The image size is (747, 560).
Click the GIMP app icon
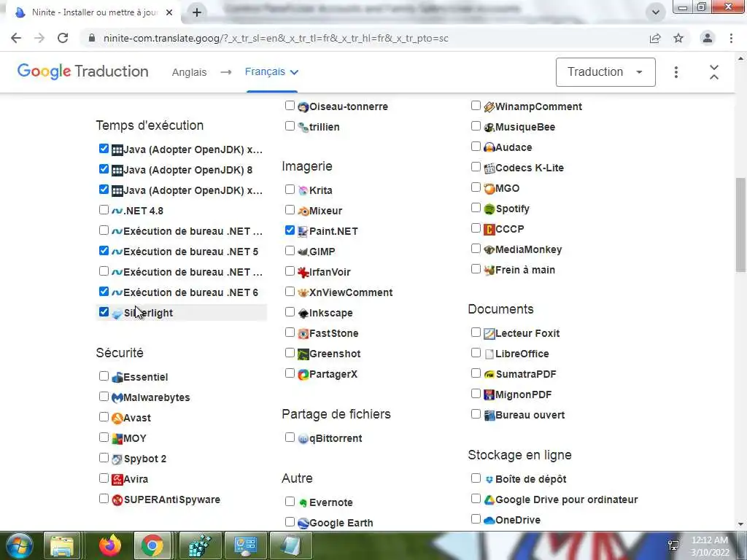(303, 252)
